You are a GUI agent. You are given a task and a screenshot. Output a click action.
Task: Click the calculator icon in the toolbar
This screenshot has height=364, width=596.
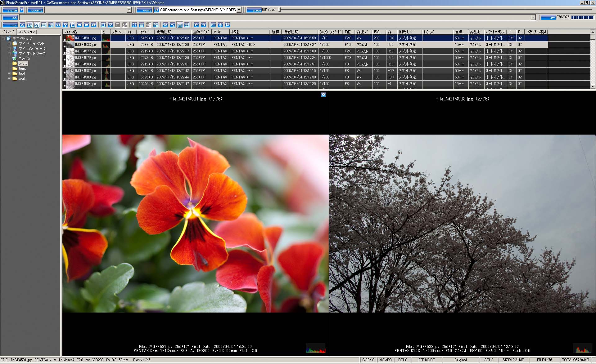point(141,25)
